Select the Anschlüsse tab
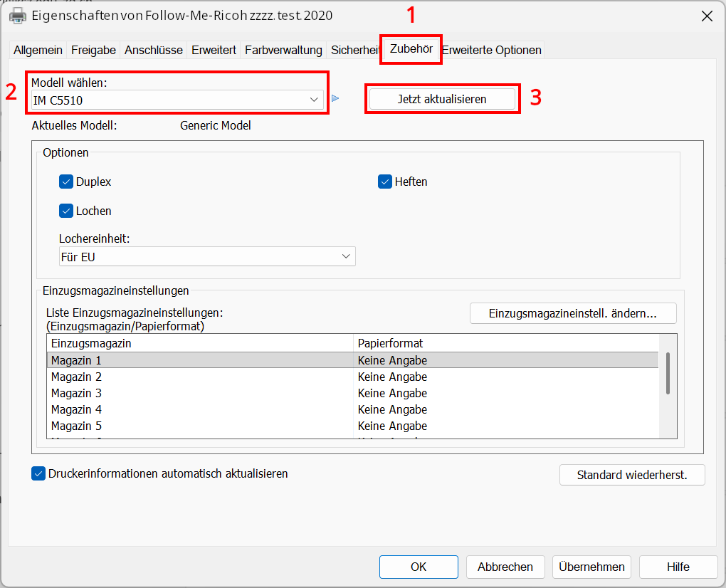Screen dimensions: 726x588 154,50
